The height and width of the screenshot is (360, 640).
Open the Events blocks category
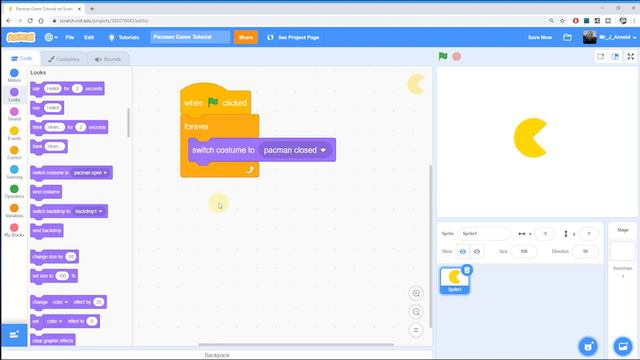14,133
